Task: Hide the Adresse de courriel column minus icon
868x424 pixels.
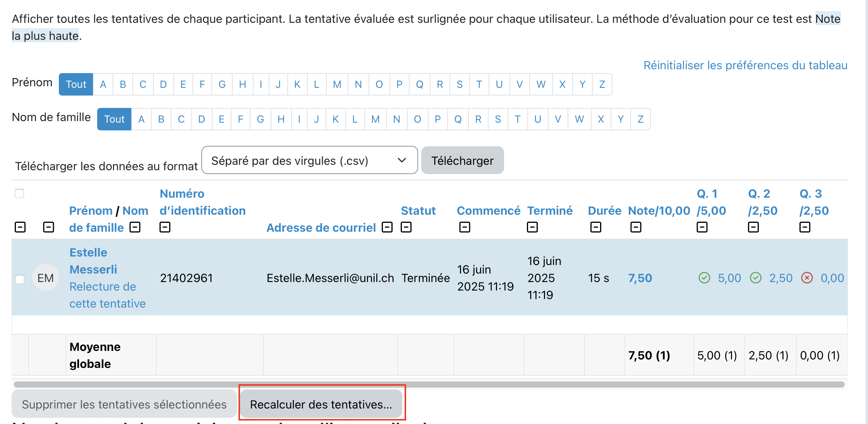Action: 387,227
